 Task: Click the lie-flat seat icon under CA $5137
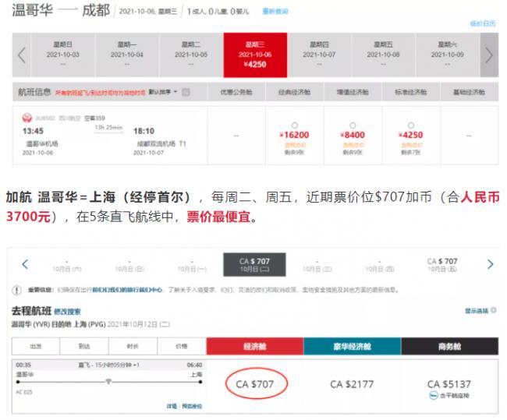pos(433,396)
